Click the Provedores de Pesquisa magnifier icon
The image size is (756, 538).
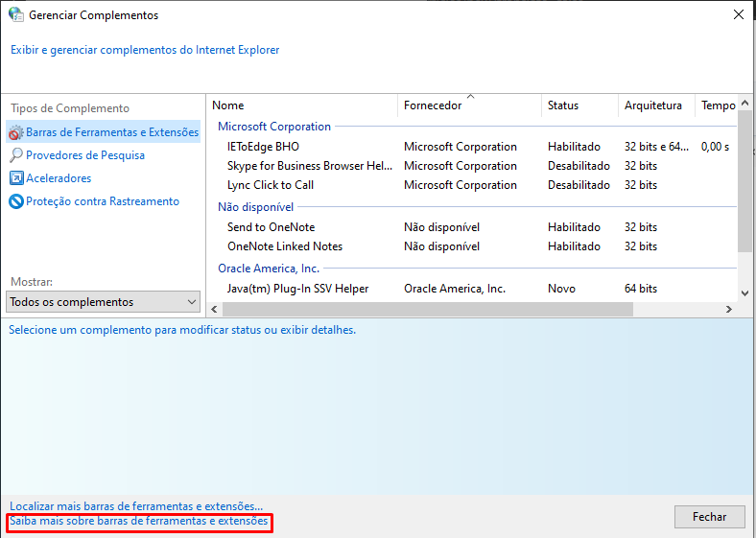(16, 155)
